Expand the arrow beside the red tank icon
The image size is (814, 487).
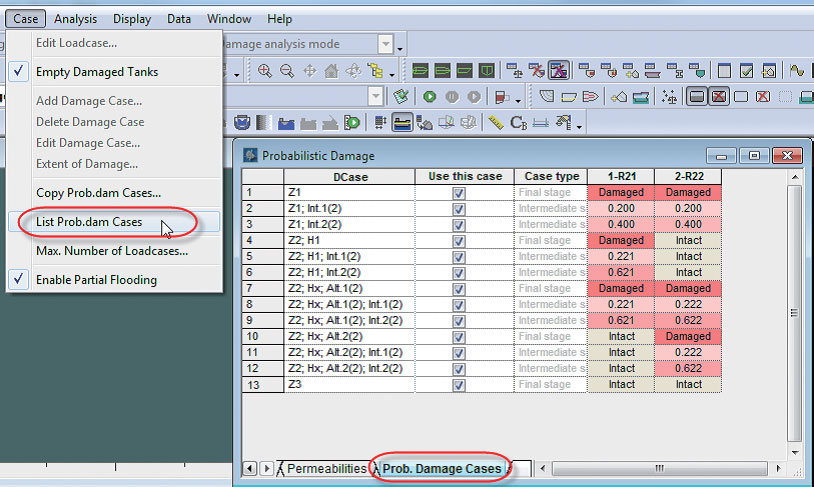coord(518,101)
